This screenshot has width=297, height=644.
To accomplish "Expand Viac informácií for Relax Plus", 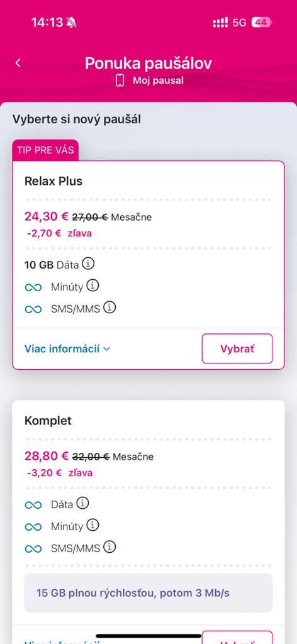I will point(67,349).
